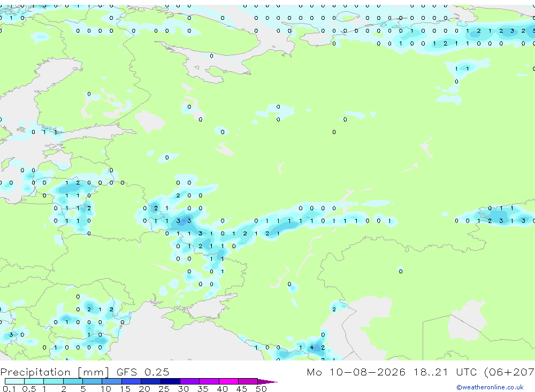Click the 2–5 mm legend color swatch

[73, 381]
